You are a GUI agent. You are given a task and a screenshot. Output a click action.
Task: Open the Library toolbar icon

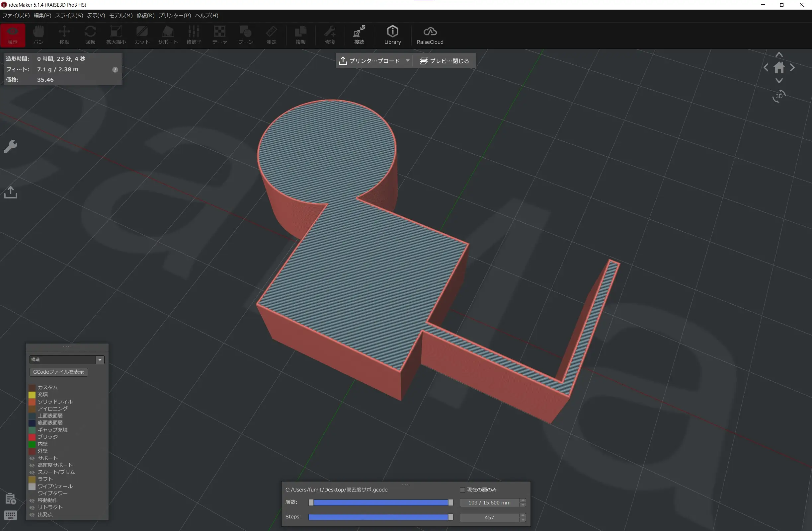pos(392,35)
